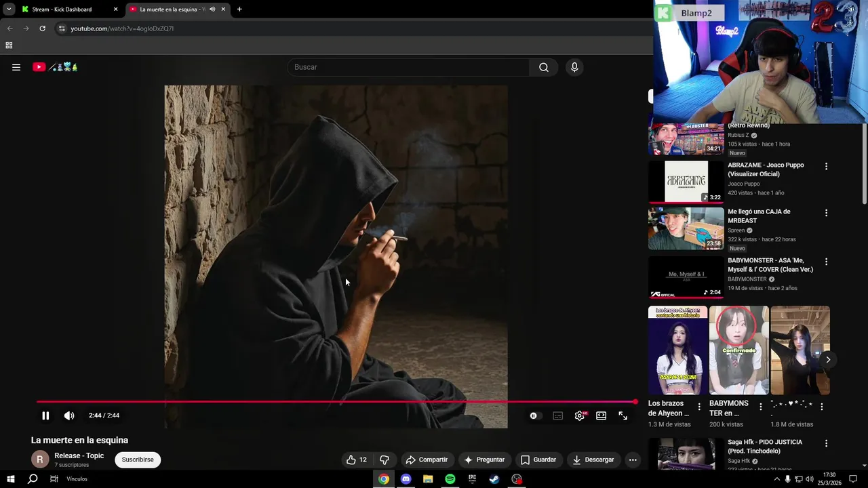Click Me llegó una CAJA de MRBEAST title
The image size is (868, 488).
(x=759, y=216)
